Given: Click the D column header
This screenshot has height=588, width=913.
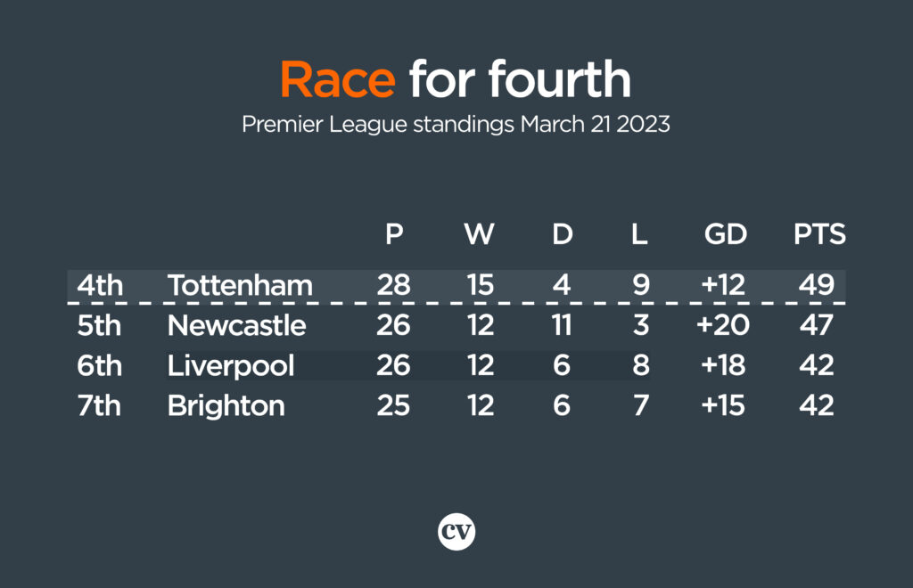Looking at the screenshot, I should (x=562, y=233).
